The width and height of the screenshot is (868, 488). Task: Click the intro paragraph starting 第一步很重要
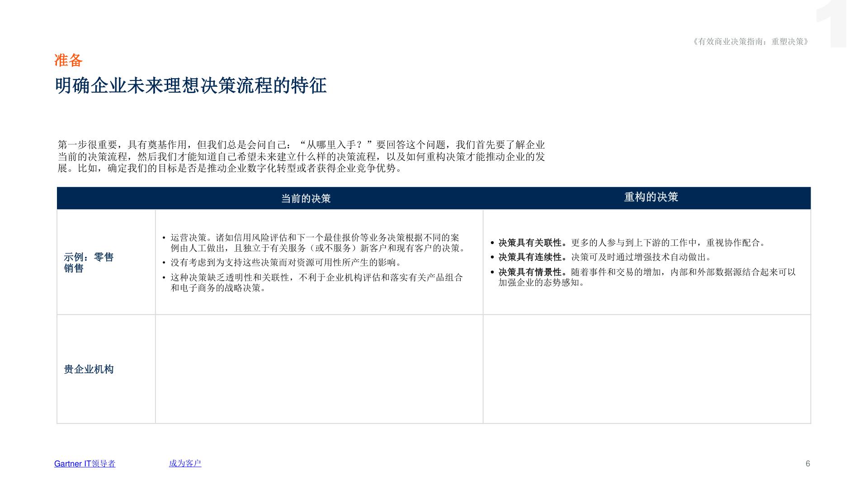pyautogui.click(x=302, y=156)
